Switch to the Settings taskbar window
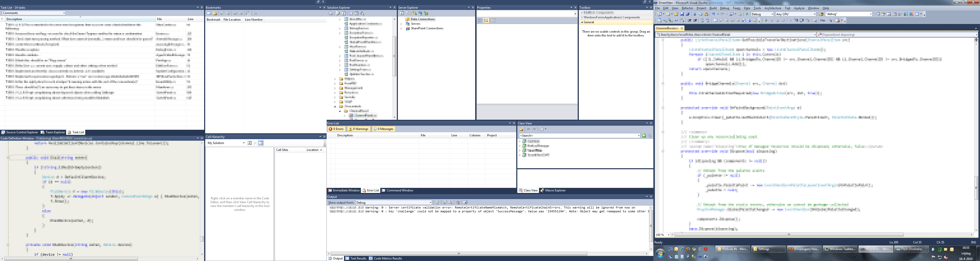 coord(769,249)
